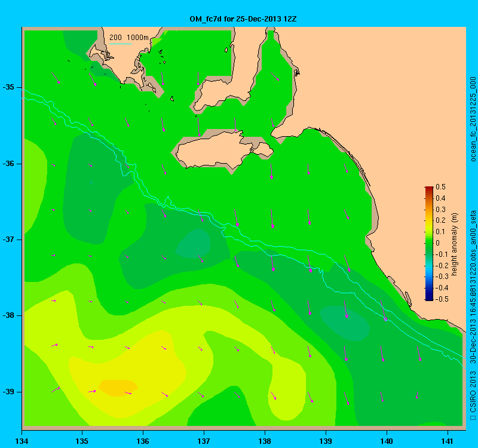Click the '-0.1' value on the color scale
Screen dimensions: 478x448
[441, 254]
